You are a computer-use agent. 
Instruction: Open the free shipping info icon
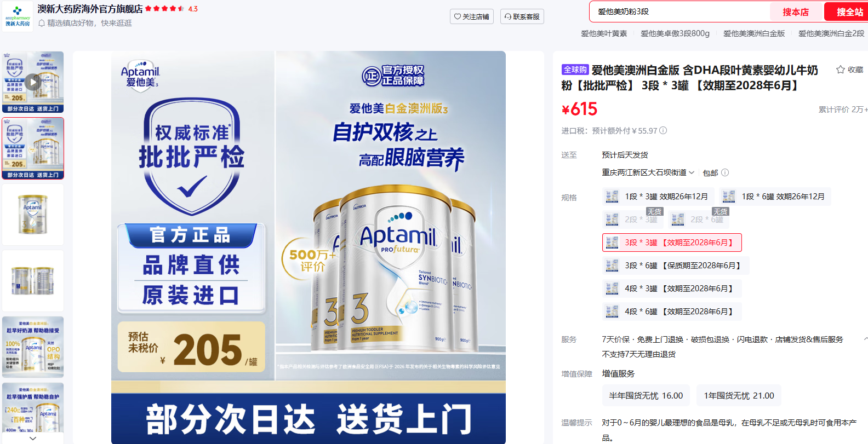[725, 172]
